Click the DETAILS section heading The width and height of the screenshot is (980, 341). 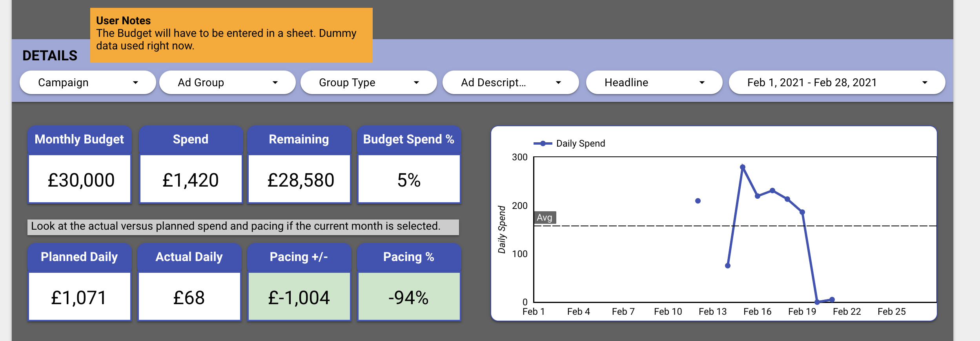(x=50, y=56)
